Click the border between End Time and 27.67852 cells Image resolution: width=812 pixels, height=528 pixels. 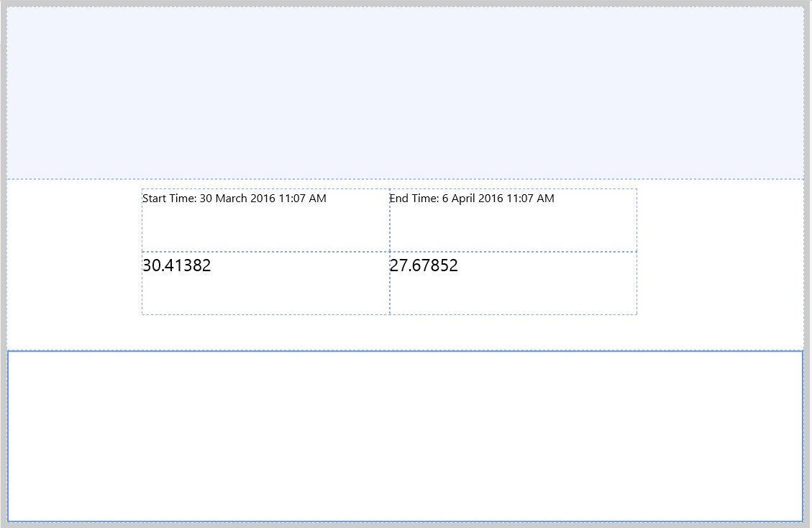(x=513, y=252)
